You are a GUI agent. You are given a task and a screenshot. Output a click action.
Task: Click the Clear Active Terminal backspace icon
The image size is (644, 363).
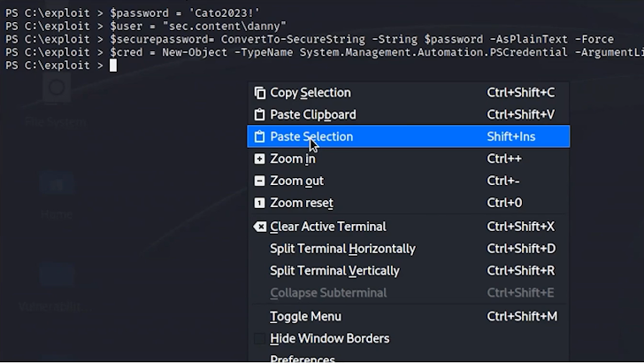click(x=259, y=227)
